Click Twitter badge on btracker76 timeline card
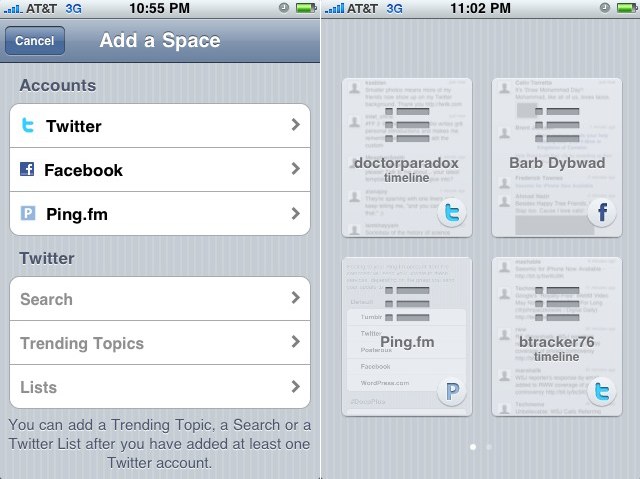 coord(602,392)
